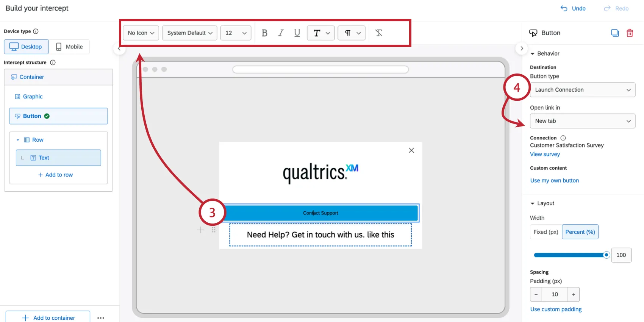The width and height of the screenshot is (644, 322).
Task: Increase padding with the plus stepper
Action: (x=574, y=294)
